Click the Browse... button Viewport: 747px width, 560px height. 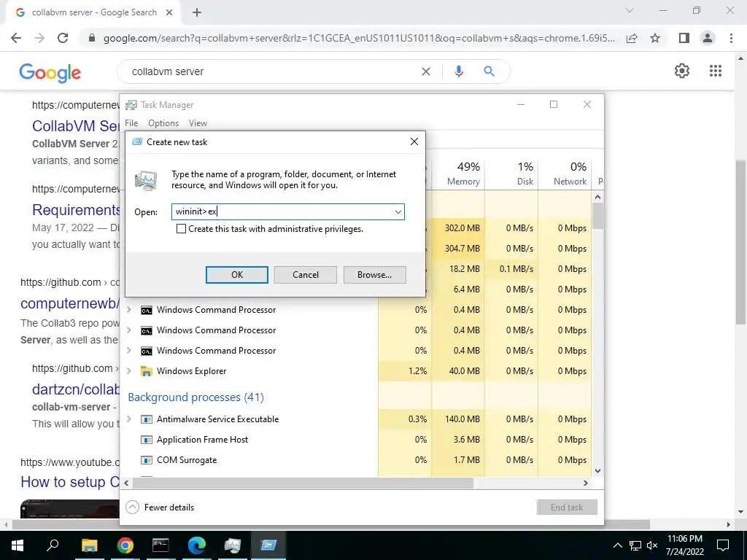pyautogui.click(x=374, y=275)
